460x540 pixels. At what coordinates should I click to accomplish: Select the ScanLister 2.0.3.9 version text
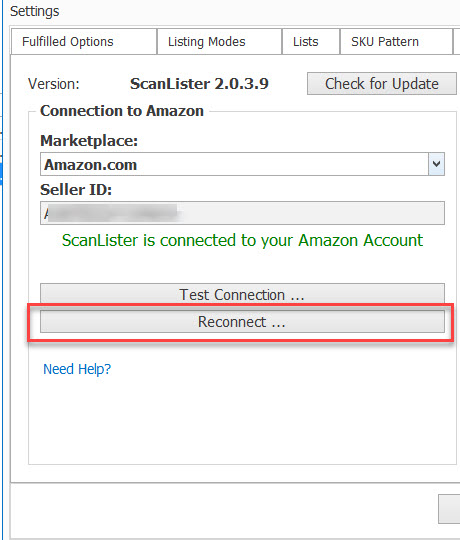tap(199, 84)
